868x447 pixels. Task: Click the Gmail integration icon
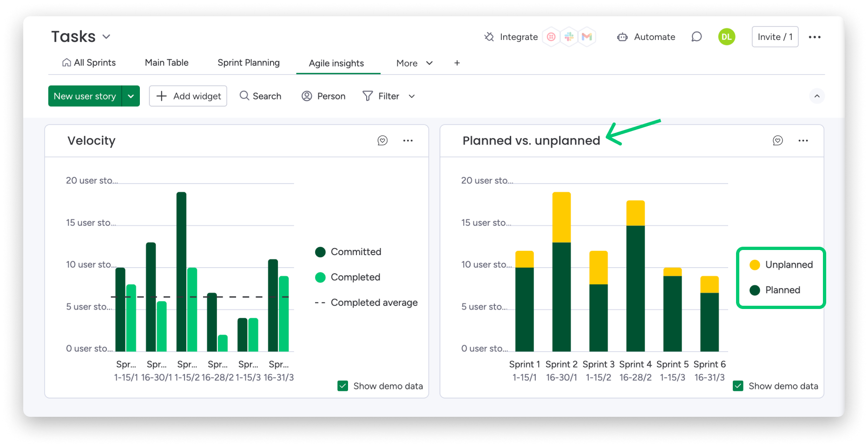(x=587, y=37)
